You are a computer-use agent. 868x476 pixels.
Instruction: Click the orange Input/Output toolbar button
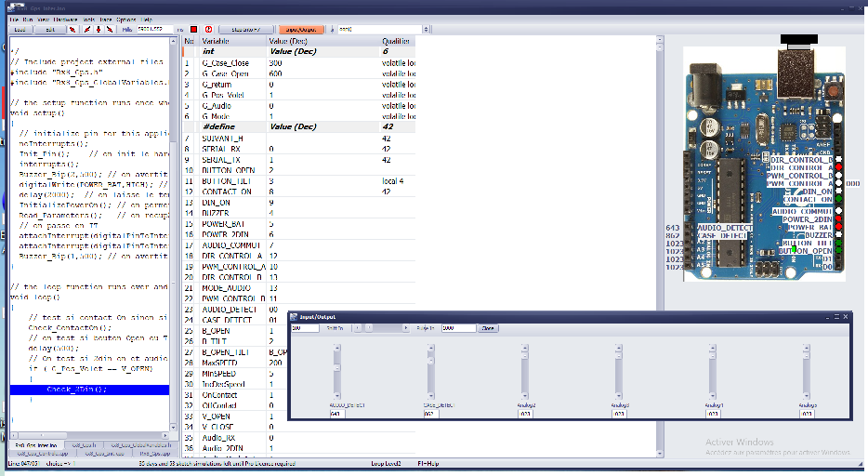tap(297, 30)
